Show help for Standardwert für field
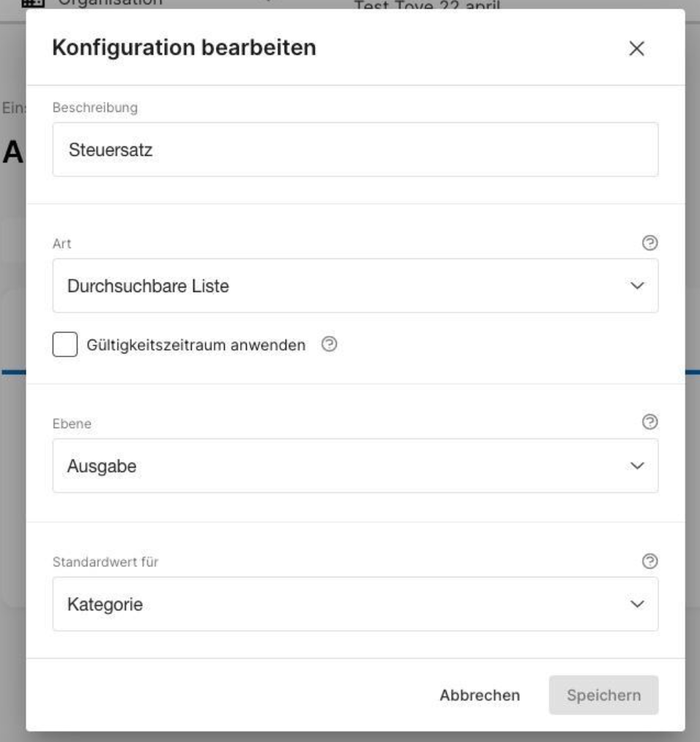This screenshot has height=742, width=700. click(x=649, y=561)
